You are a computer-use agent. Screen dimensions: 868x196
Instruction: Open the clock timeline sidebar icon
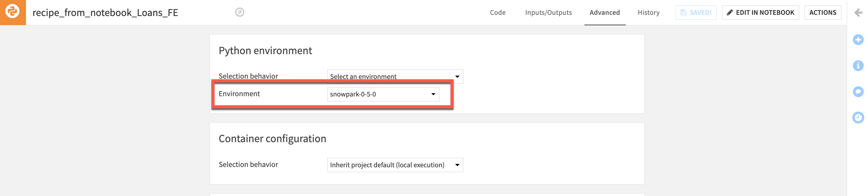(x=858, y=117)
